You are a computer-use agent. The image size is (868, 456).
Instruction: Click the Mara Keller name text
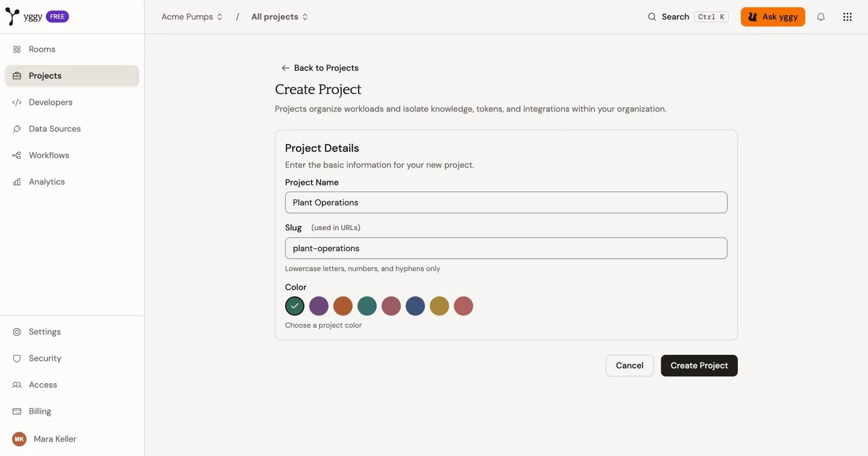(x=55, y=439)
